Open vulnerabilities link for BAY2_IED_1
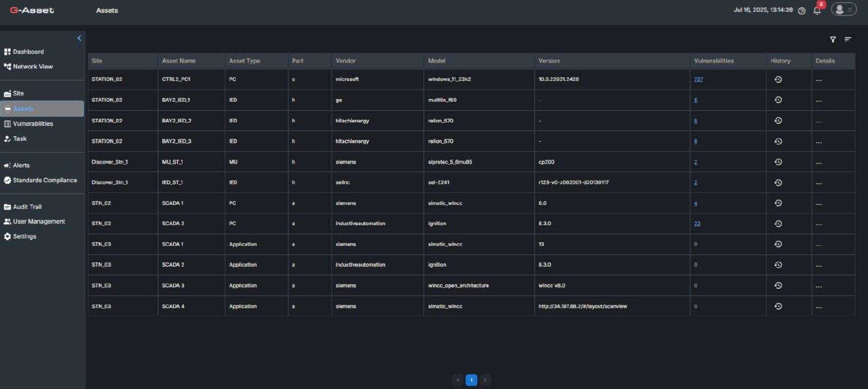The image size is (868, 389). coord(695,100)
